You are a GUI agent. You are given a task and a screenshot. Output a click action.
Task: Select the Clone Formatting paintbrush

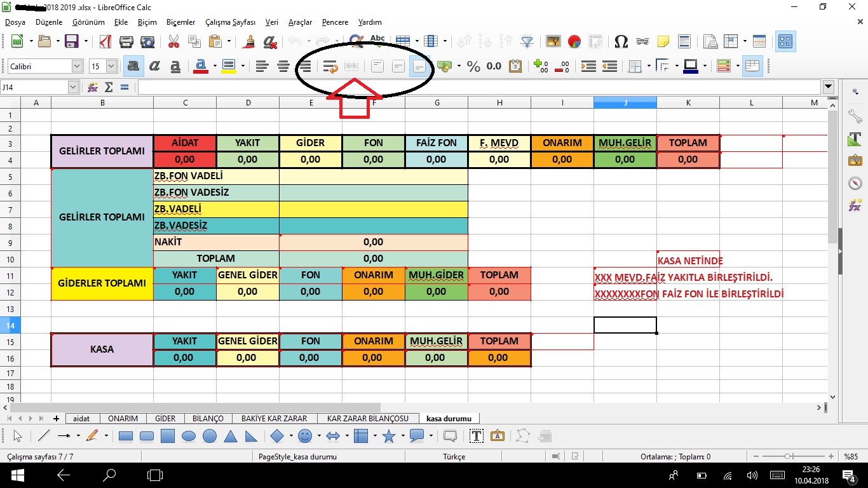pos(250,41)
